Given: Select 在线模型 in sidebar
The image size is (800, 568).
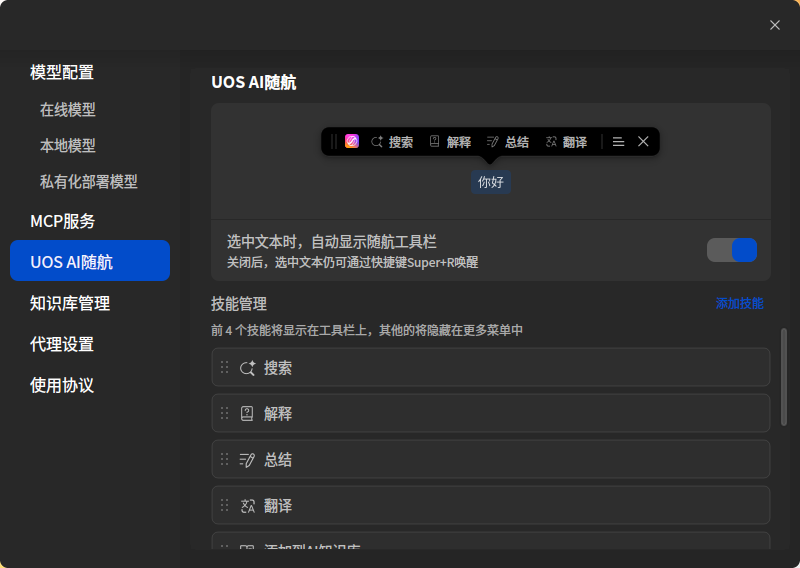Looking at the screenshot, I should tap(68, 109).
